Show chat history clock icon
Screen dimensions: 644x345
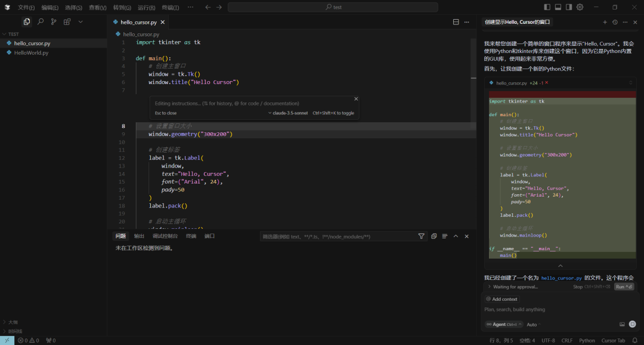pos(615,22)
